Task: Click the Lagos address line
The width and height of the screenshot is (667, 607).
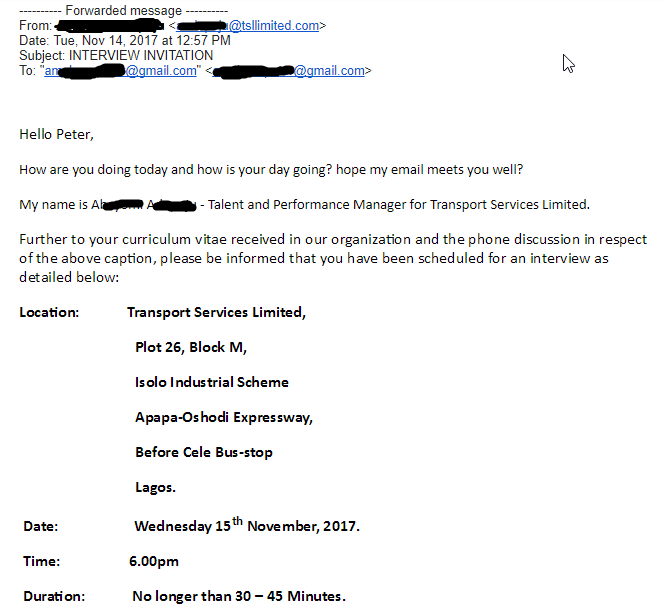Action: 155,487
